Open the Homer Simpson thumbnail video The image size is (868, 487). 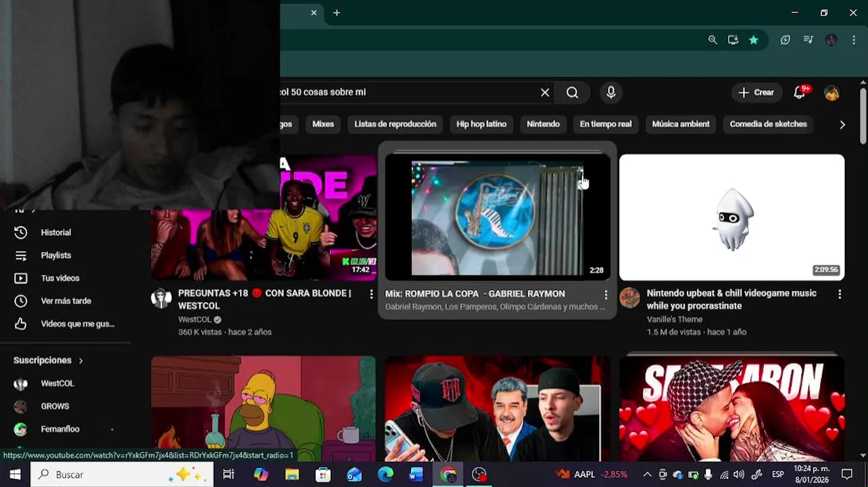pyautogui.click(x=263, y=408)
